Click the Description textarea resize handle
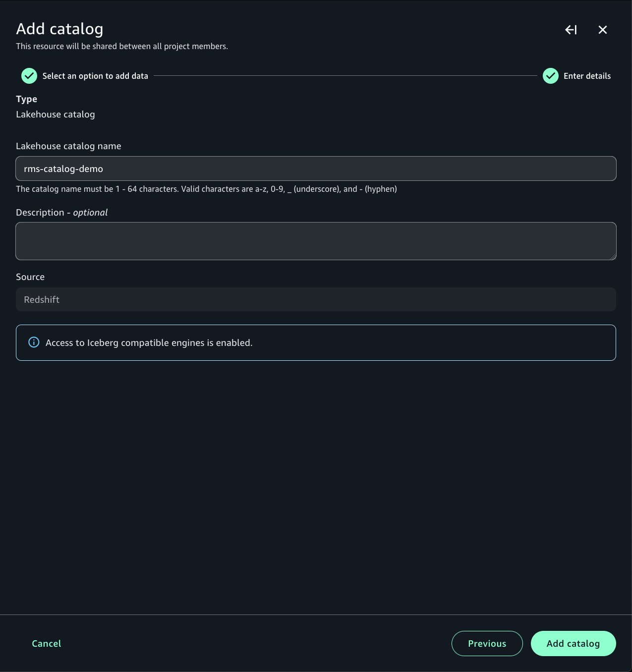This screenshot has width=632, height=672. tap(613, 257)
